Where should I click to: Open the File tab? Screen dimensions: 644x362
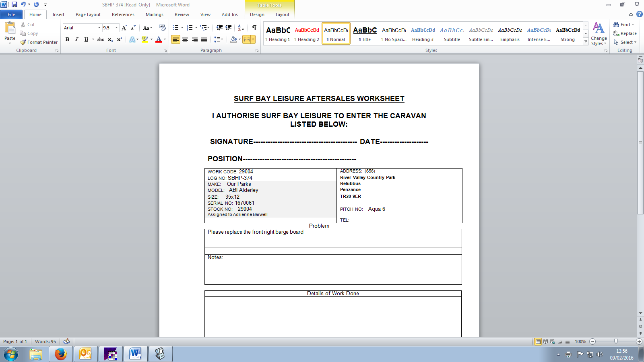click(x=11, y=14)
